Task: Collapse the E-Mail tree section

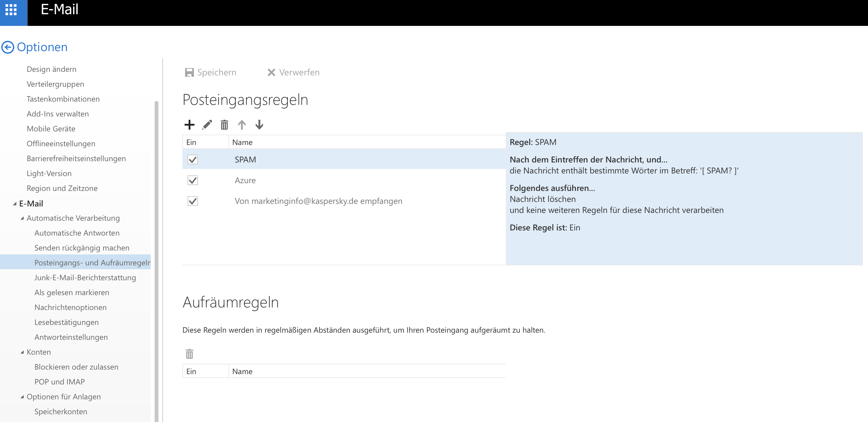Action: 15,204
